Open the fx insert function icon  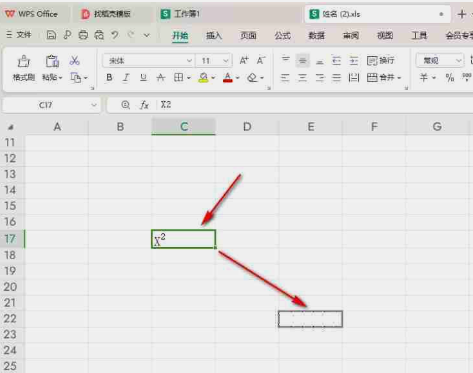coord(144,105)
